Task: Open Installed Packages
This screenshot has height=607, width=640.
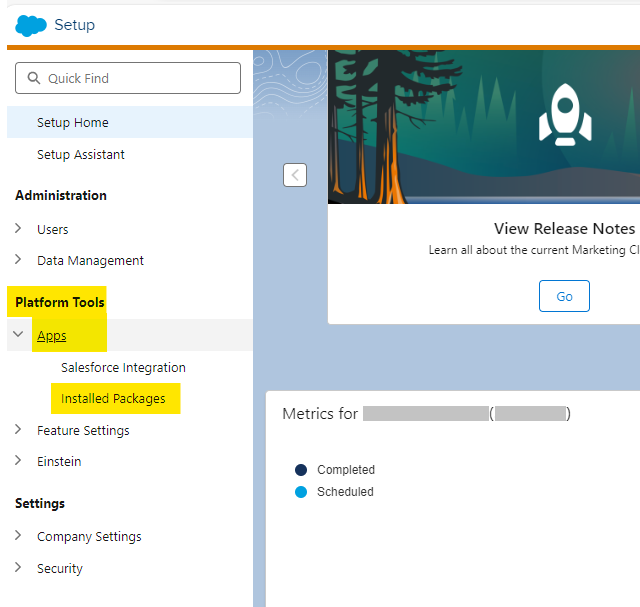Action: (x=113, y=398)
